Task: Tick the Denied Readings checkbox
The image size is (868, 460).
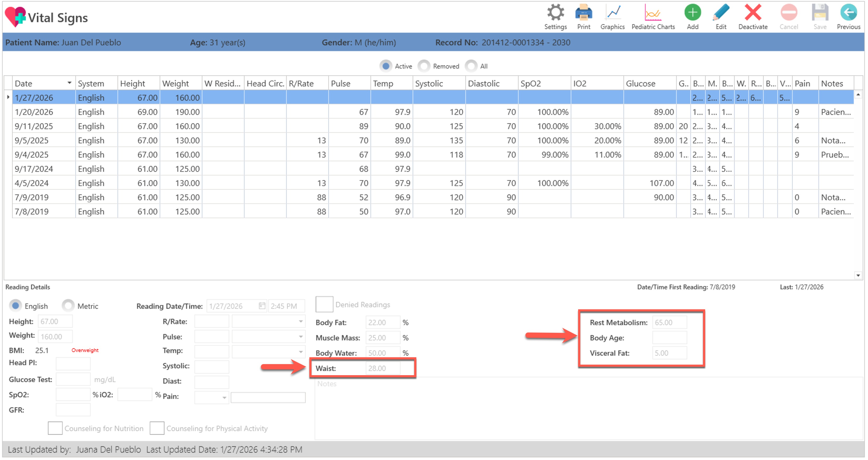Action: (x=324, y=304)
